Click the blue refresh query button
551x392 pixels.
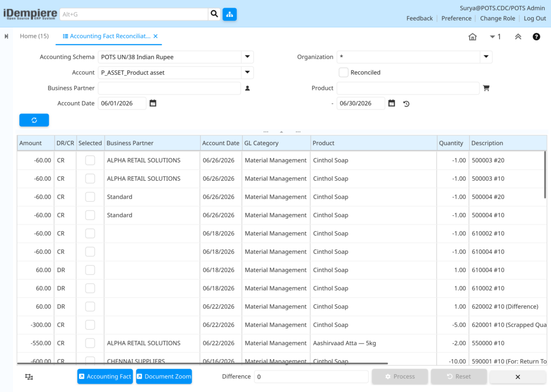pyautogui.click(x=34, y=120)
